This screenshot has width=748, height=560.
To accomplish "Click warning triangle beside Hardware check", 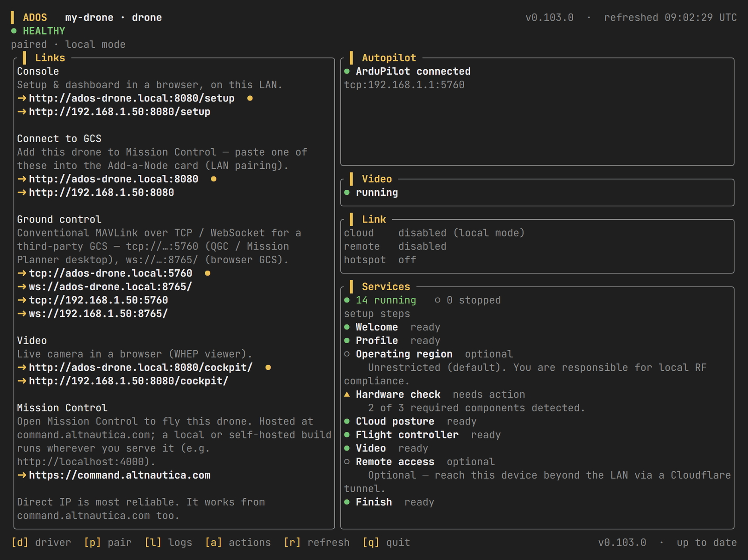I will coord(347,395).
